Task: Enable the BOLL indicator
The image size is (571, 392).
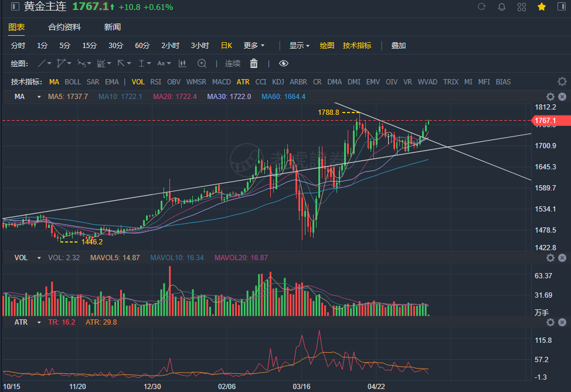Action: [73, 82]
